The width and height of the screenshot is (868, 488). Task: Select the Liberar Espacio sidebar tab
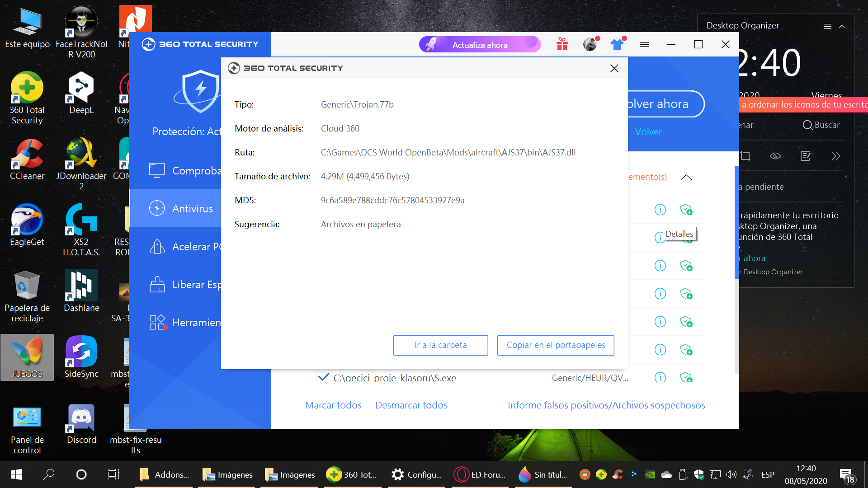coord(175,284)
